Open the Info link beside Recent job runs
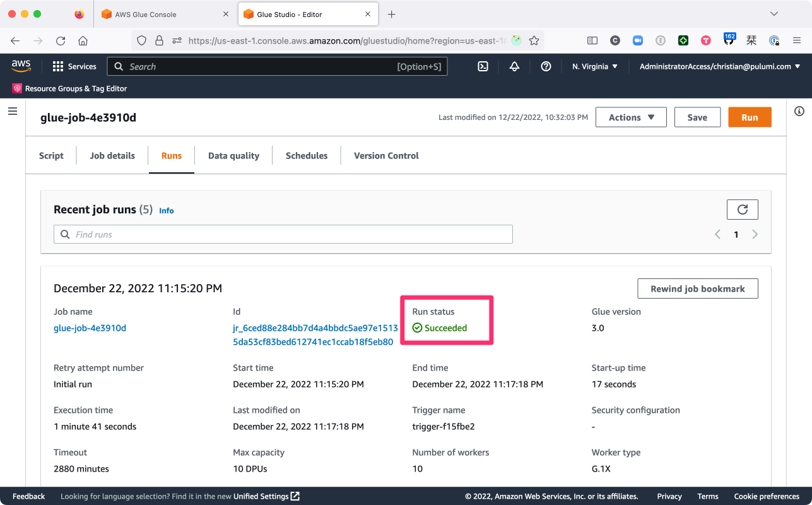 click(x=167, y=211)
